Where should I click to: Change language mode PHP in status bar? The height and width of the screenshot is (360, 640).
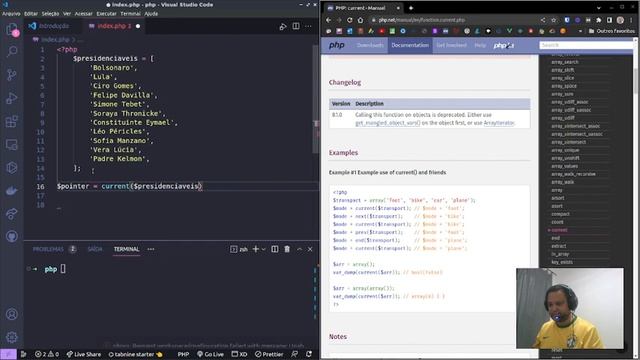pos(183,354)
